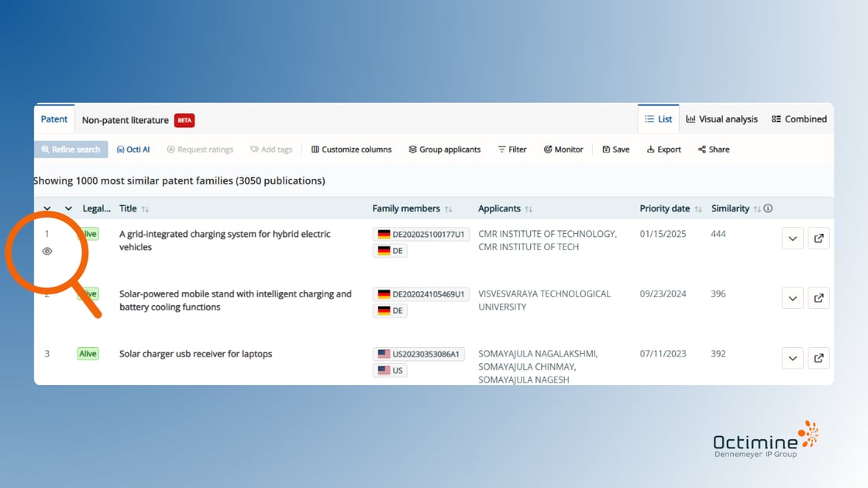
Task: Open Group applicants option
Action: pos(445,149)
